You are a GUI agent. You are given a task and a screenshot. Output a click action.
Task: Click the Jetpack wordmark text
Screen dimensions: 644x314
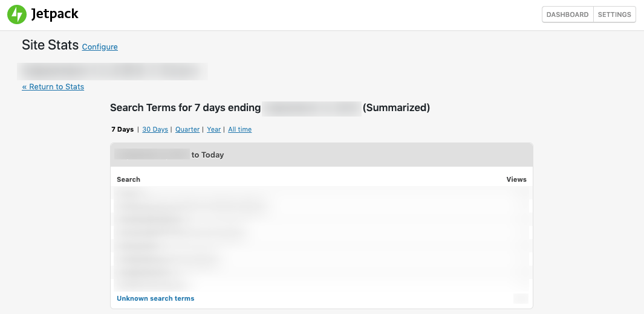(55, 14)
